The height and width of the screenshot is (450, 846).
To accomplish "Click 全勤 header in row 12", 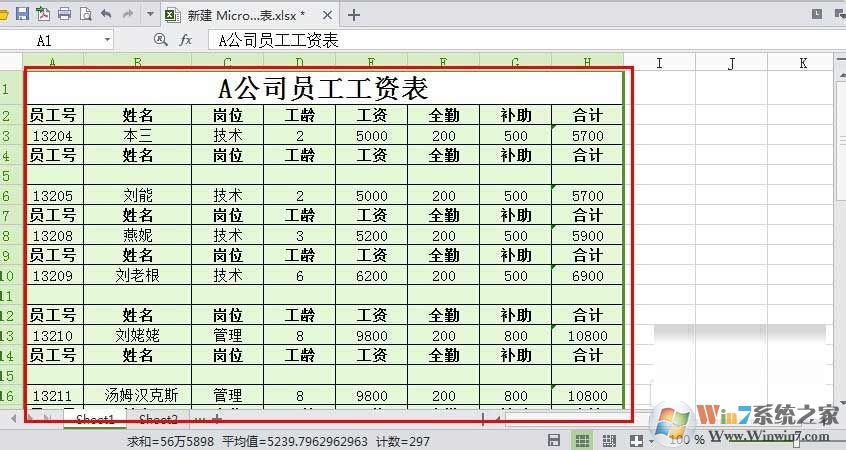I will pos(444,315).
